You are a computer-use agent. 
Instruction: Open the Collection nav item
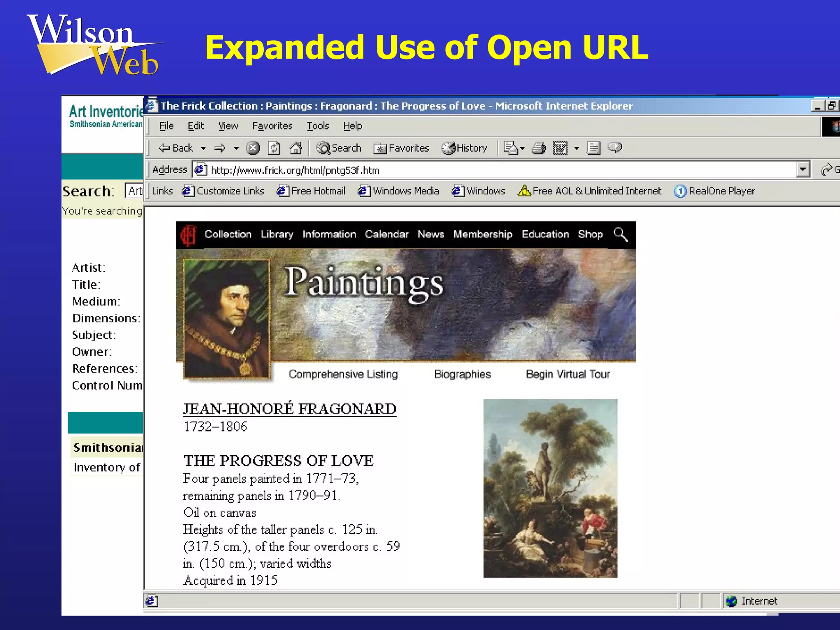(x=228, y=234)
